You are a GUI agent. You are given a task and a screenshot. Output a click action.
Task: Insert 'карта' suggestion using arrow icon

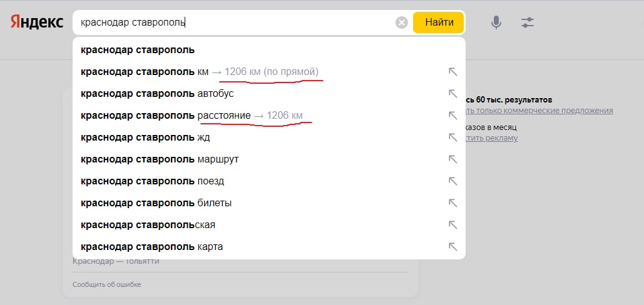pyautogui.click(x=453, y=247)
